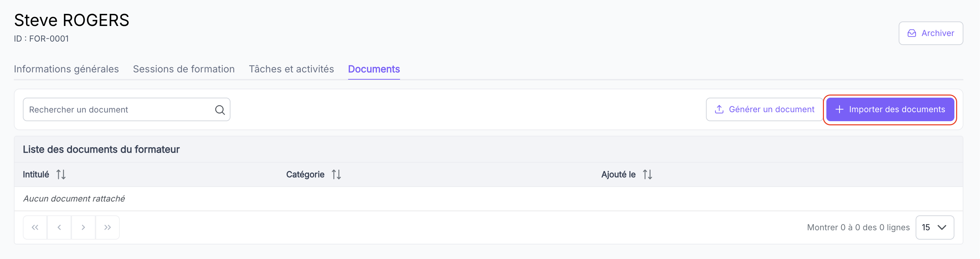Screen dimensions: 980x259
Task: Click the Intitulé column header
Action: point(36,175)
